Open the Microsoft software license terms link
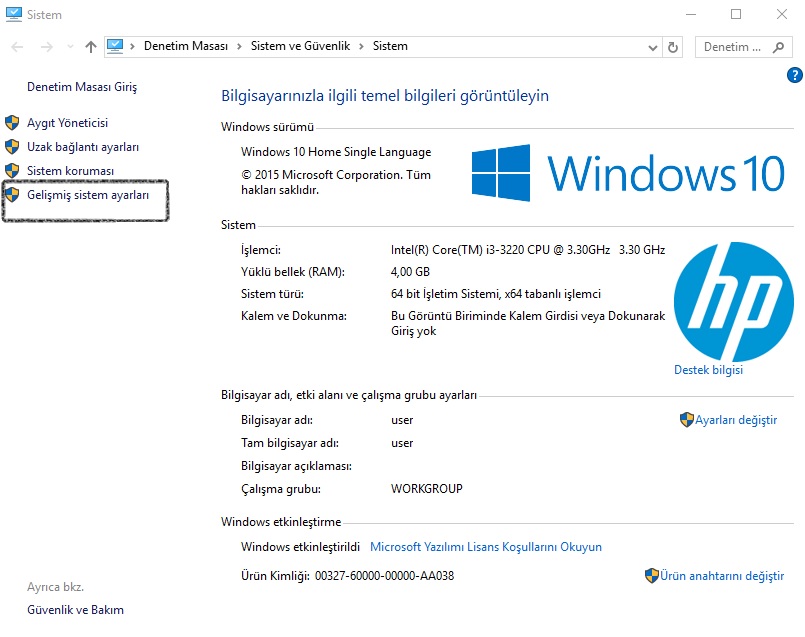Viewport: 805px width, 637px height. point(484,546)
